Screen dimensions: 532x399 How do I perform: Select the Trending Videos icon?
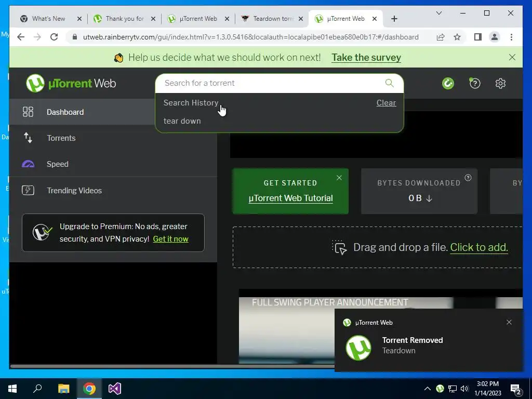coord(28,190)
